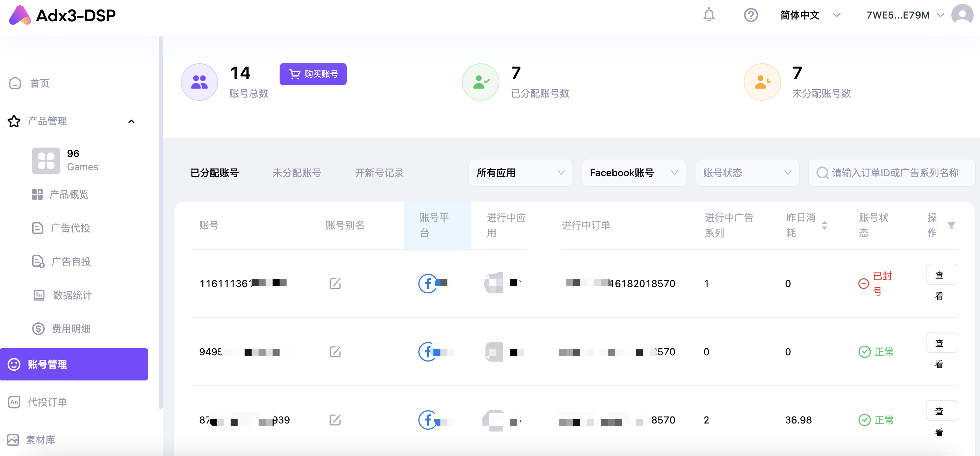Click the 购买账号 button

[x=313, y=74]
